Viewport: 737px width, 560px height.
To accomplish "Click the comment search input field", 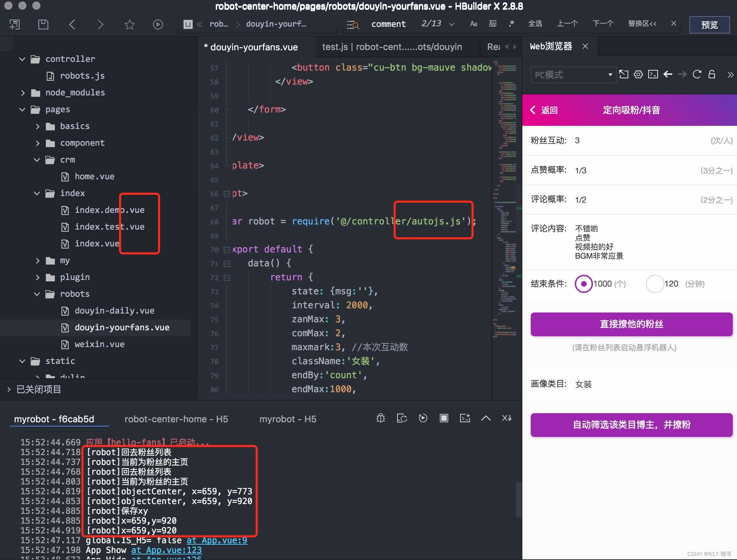I will point(388,24).
